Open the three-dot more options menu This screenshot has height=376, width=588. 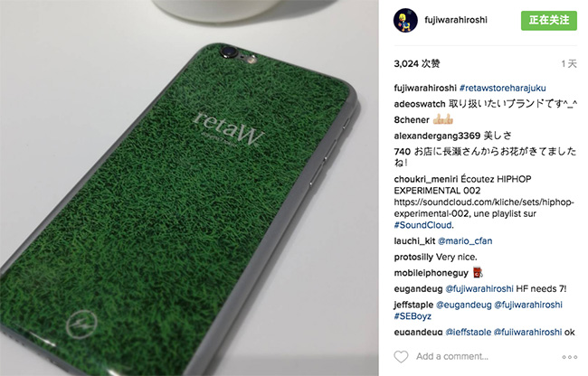(x=569, y=357)
